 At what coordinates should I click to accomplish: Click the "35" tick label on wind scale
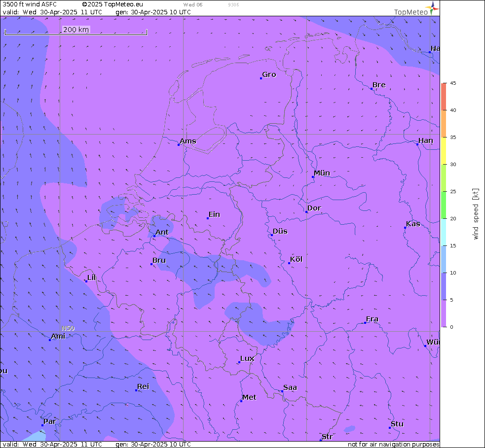click(x=453, y=137)
